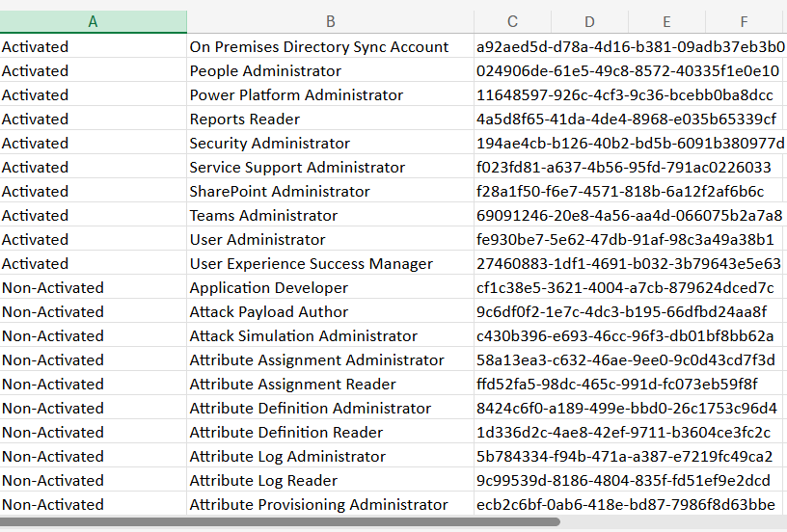Select the User Experience Success Manager cell
787x532 pixels.
click(x=311, y=264)
